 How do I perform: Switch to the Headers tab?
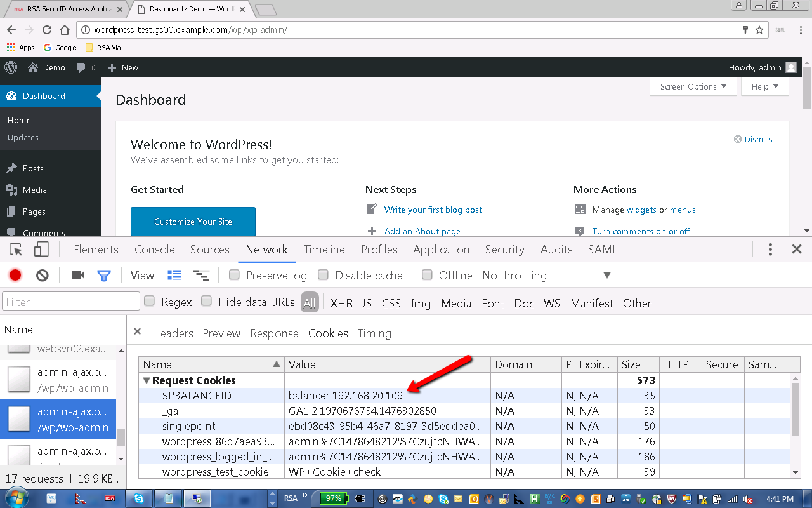click(173, 333)
